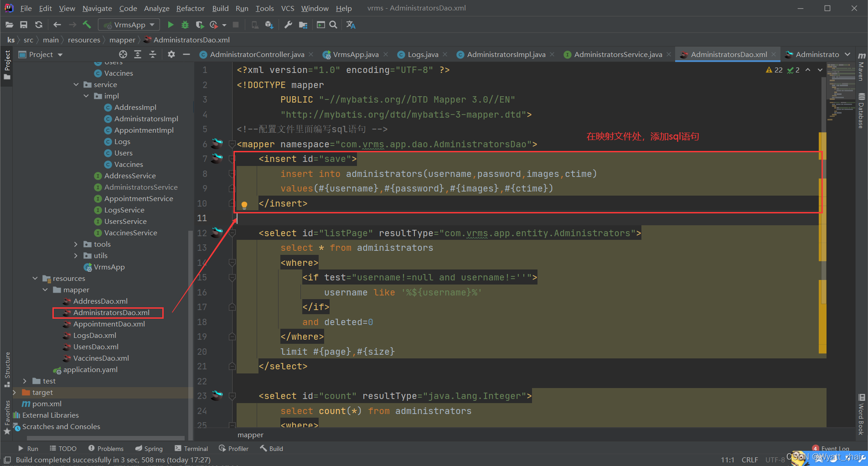
Task: Click the warnings count 22 indicator
Action: pos(774,70)
